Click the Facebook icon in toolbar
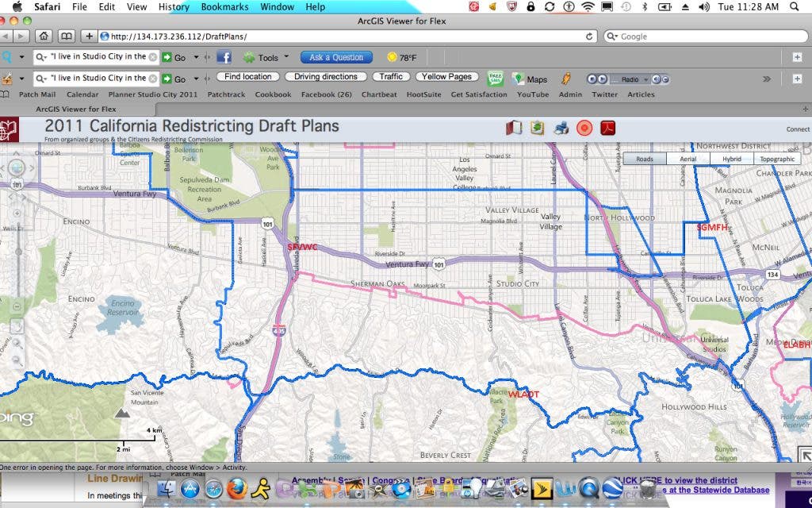The image size is (812, 508). pos(224,57)
